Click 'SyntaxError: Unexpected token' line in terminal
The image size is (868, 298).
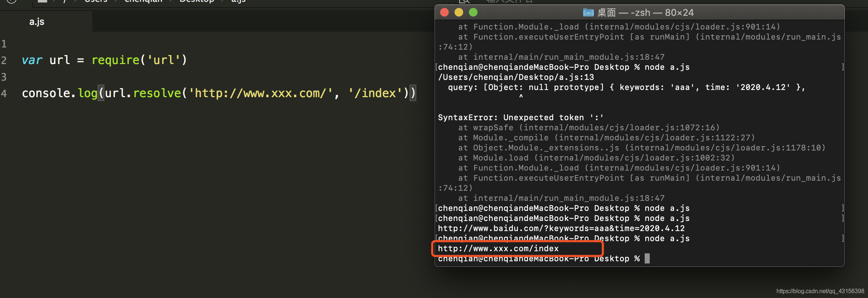pos(521,118)
